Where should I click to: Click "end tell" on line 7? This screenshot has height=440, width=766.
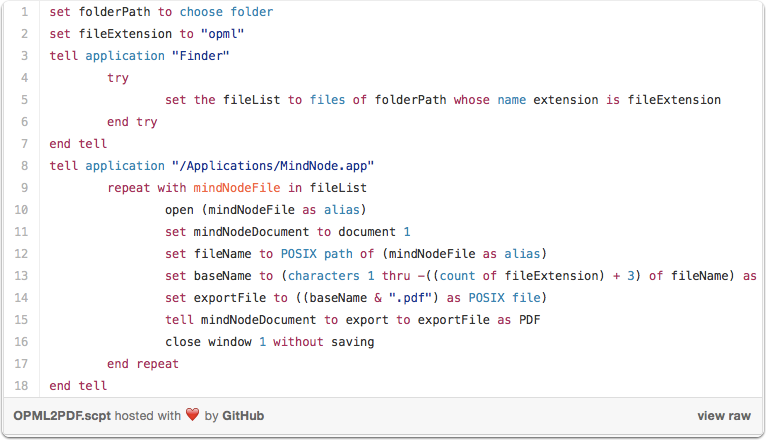pyautogui.click(x=78, y=144)
